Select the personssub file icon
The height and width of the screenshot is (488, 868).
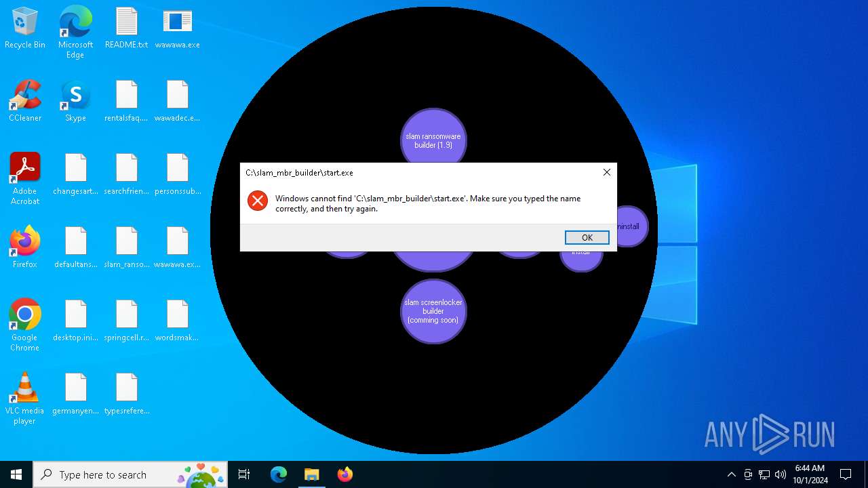point(178,175)
